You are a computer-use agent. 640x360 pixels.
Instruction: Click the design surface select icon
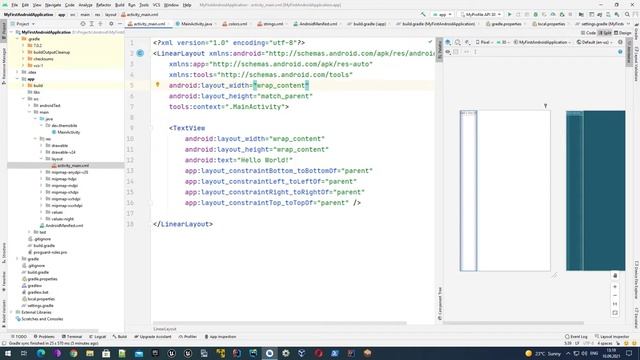(448, 42)
